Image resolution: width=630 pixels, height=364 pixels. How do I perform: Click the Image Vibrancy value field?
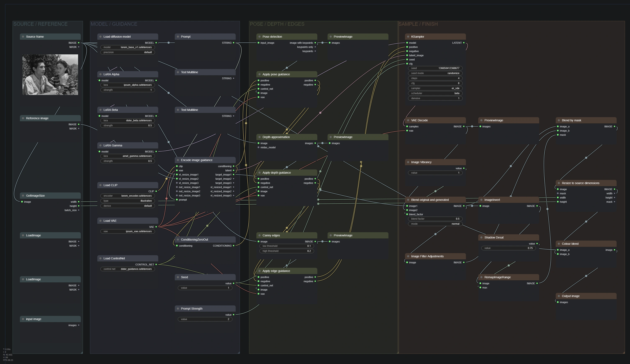(x=435, y=173)
